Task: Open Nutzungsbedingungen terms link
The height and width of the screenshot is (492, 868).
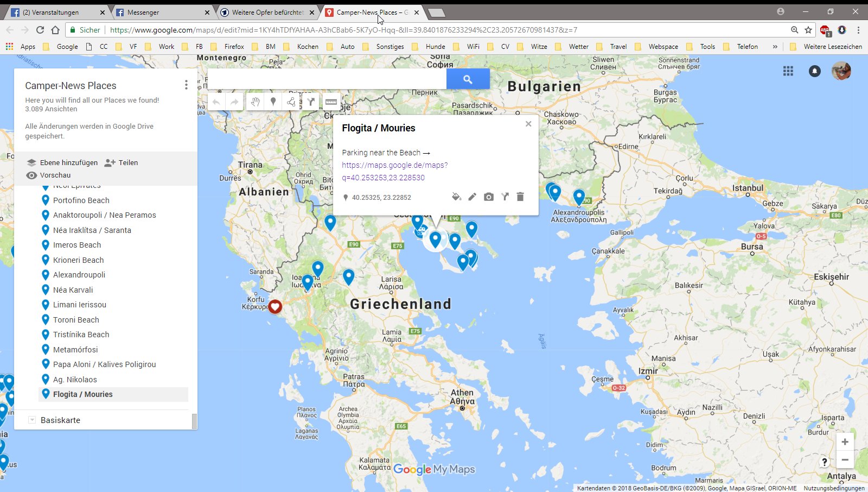Action: pos(834,488)
